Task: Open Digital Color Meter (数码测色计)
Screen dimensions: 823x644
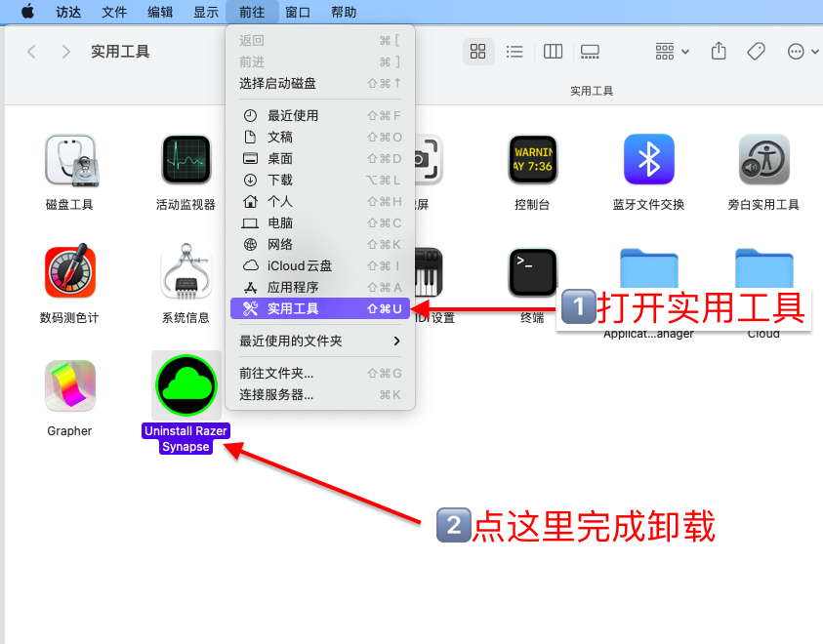Action: [70, 272]
